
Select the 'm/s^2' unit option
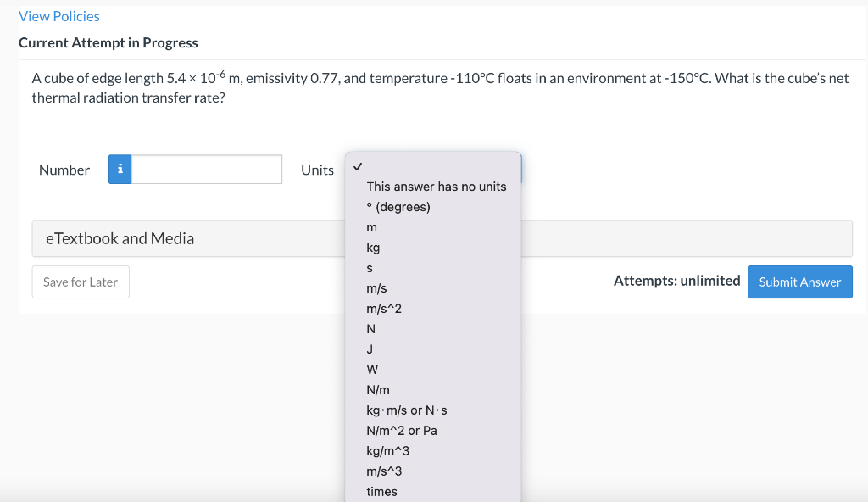384,309
